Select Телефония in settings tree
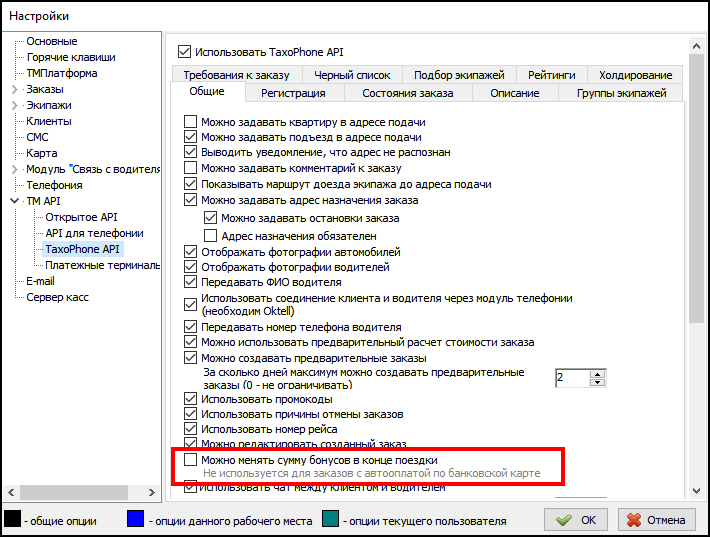 (x=54, y=185)
